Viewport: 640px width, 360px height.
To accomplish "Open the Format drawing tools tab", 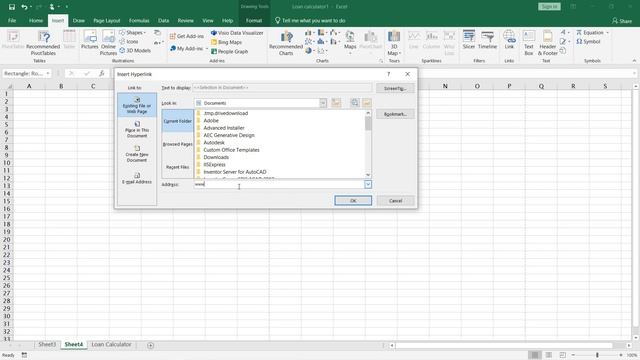I will [253, 20].
